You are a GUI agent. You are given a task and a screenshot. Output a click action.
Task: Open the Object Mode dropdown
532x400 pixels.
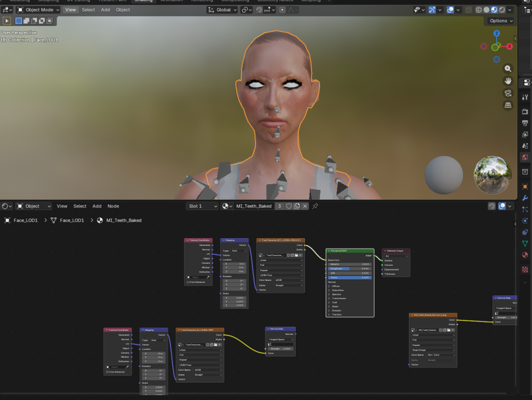point(38,10)
